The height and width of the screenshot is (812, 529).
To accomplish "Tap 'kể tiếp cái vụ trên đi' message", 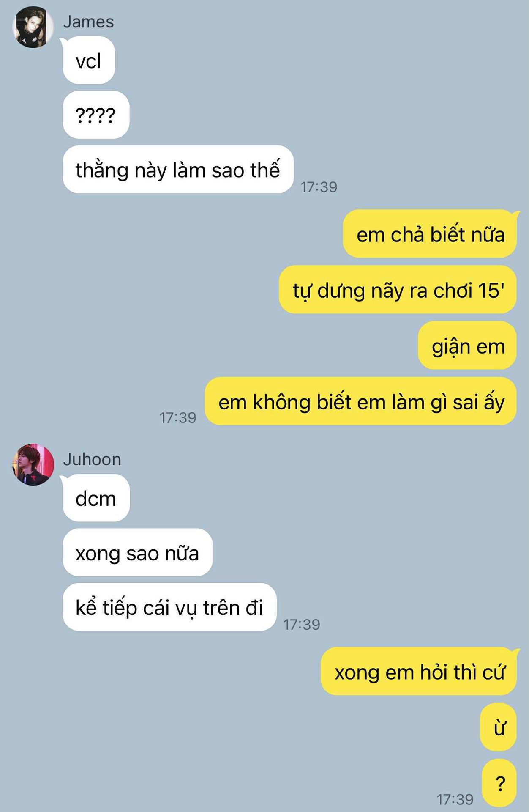I will (x=169, y=607).
